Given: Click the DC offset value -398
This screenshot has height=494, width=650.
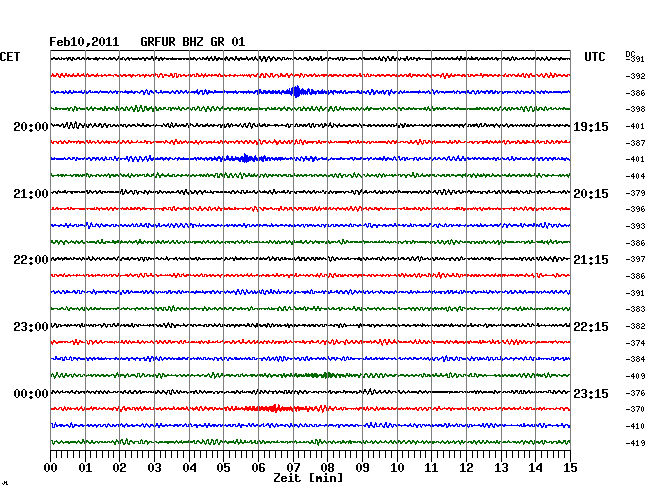Looking at the screenshot, I should pyautogui.click(x=635, y=109).
